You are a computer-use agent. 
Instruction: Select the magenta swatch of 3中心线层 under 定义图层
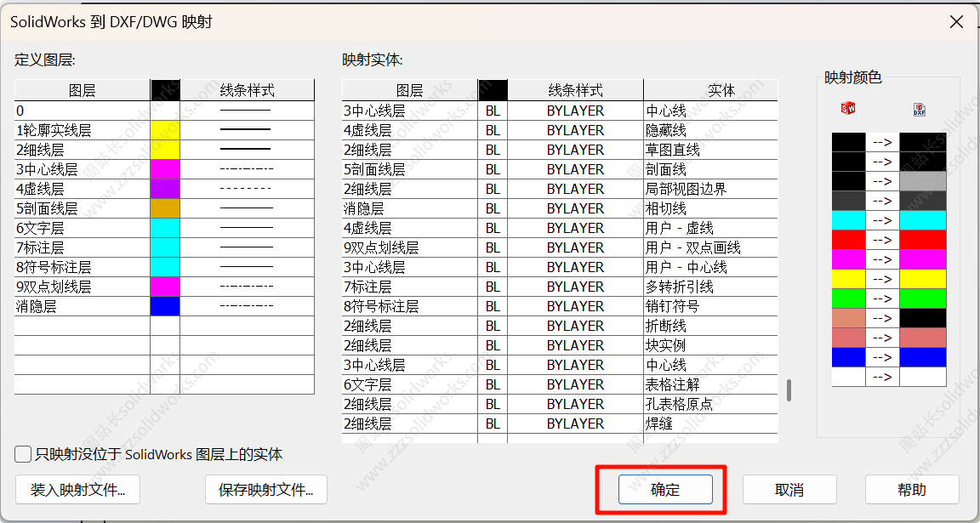pyautogui.click(x=165, y=169)
